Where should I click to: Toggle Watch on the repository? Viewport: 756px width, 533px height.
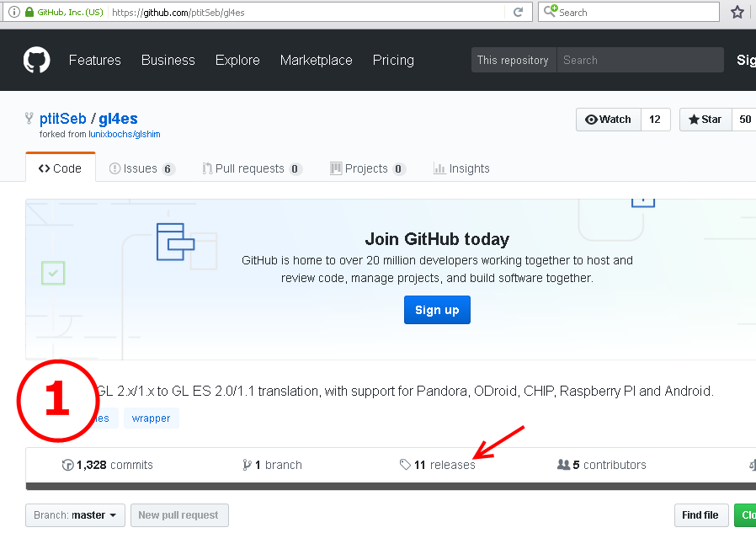(x=608, y=120)
